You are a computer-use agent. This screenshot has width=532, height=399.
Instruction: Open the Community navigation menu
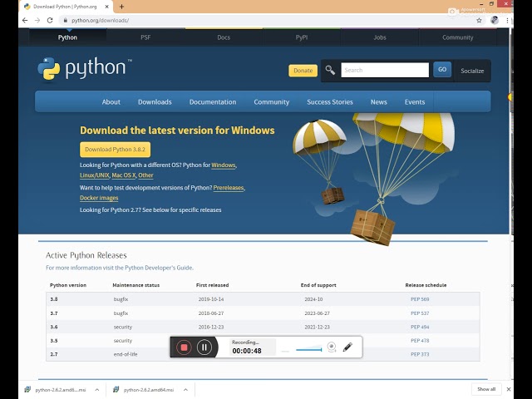point(272,101)
